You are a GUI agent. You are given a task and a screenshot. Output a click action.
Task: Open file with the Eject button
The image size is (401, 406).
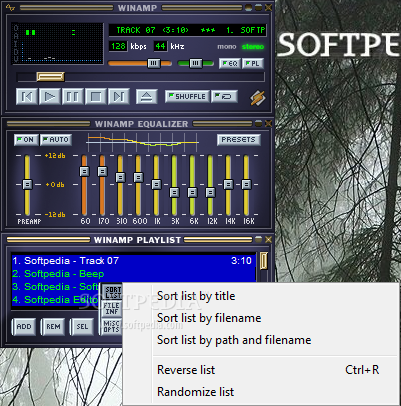[x=147, y=97]
